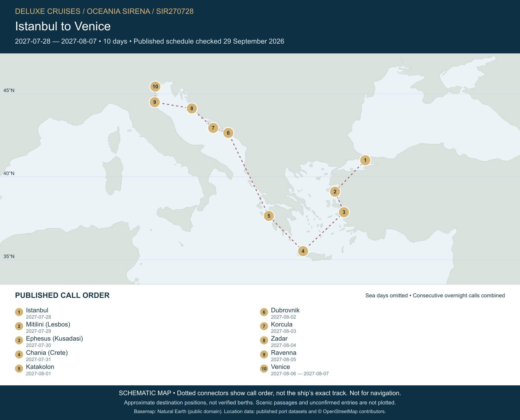Click map marker 6 at Dubrovnik
Image resolution: width=520 pixels, height=420 pixels.
pyautogui.click(x=228, y=133)
